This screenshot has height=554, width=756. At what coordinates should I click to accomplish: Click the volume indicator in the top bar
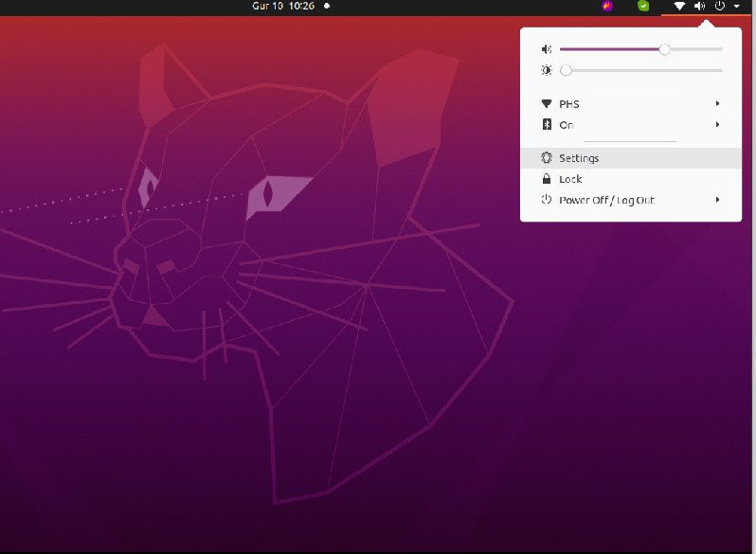pos(699,7)
